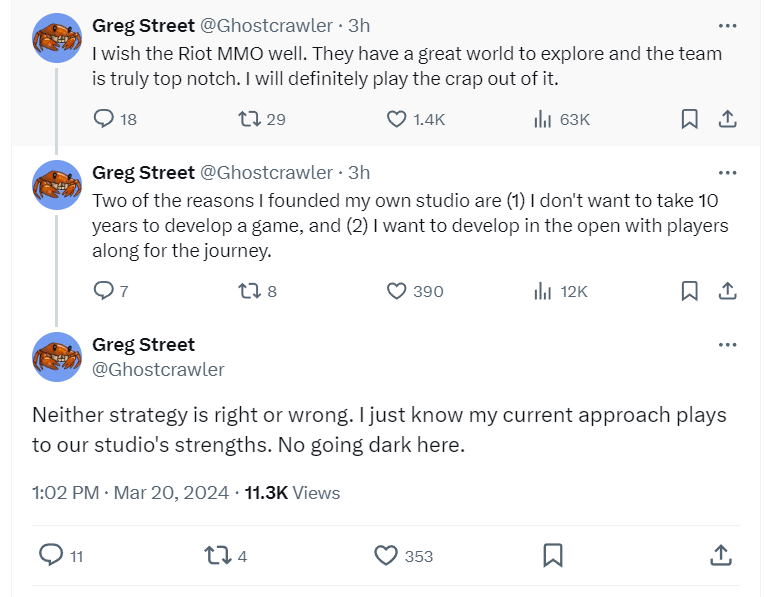Reply to the 'Neither strategy' main tweet

coord(50,555)
